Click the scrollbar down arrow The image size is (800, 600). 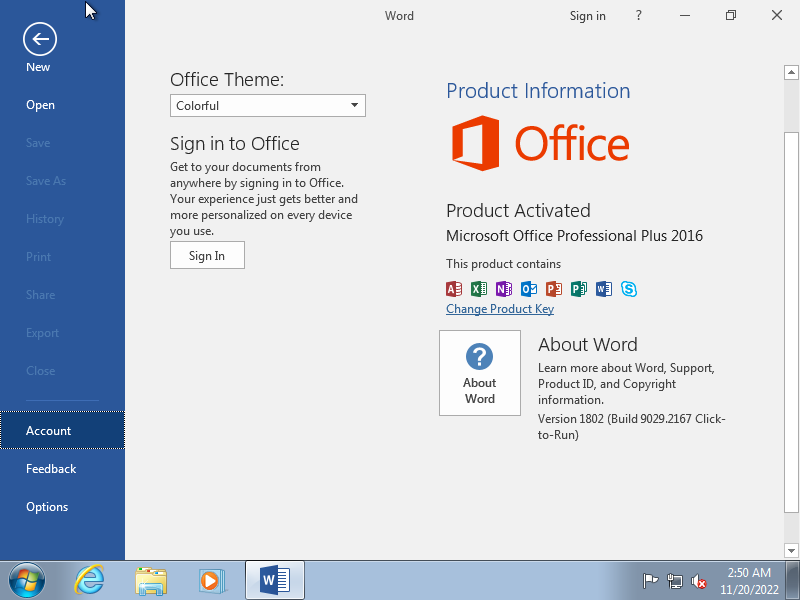[791, 551]
